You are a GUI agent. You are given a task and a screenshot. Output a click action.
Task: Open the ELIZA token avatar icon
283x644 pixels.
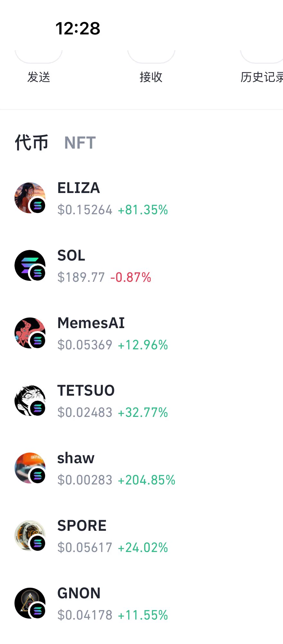[30, 198]
